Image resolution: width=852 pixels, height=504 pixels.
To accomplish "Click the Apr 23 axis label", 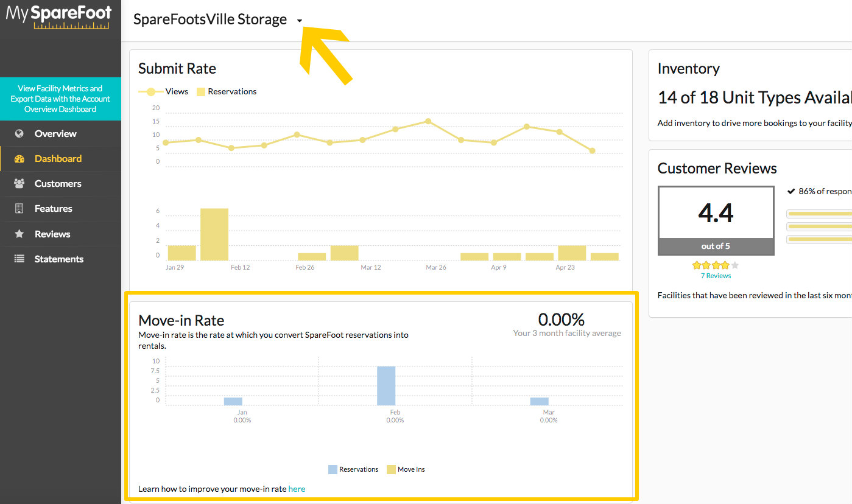I will (x=565, y=267).
